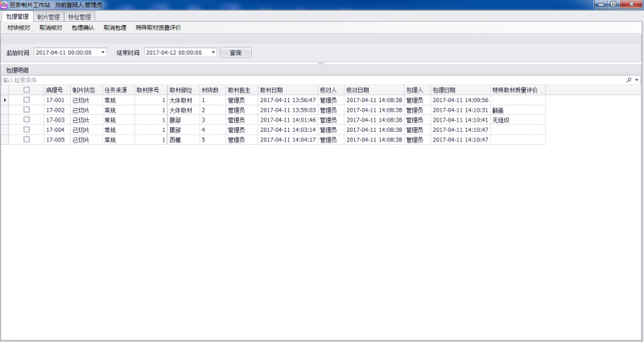Open the 起始时间 date dropdown
This screenshot has height=342, width=644.
pos(103,52)
